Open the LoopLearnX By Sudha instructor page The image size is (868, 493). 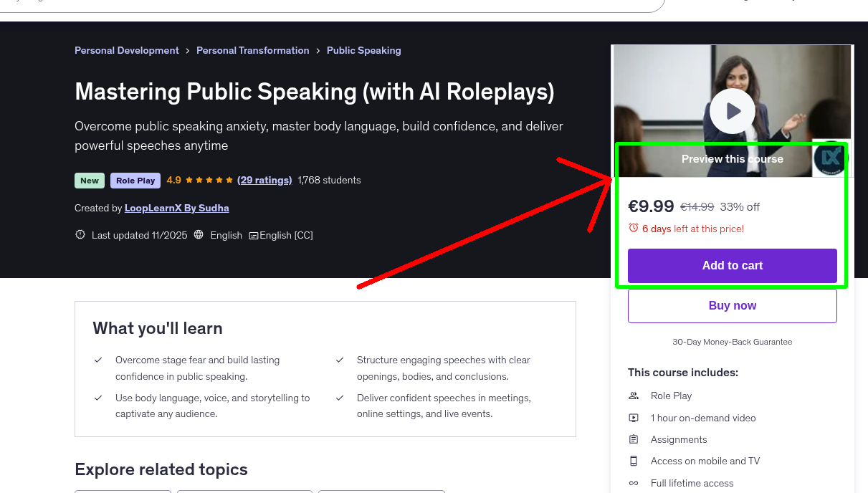[x=177, y=208]
